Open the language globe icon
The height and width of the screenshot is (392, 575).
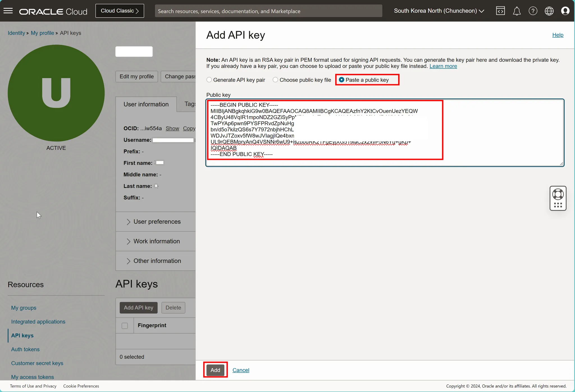click(x=549, y=11)
